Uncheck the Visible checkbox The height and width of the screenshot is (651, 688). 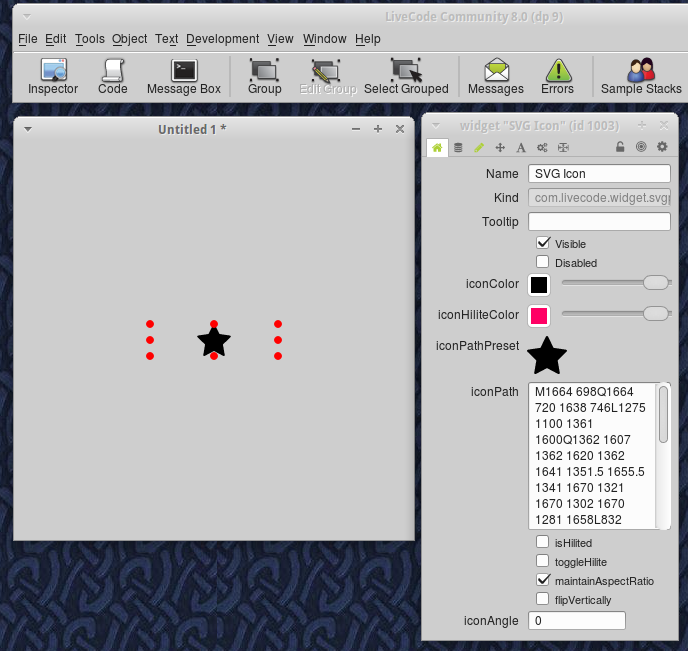[543, 243]
